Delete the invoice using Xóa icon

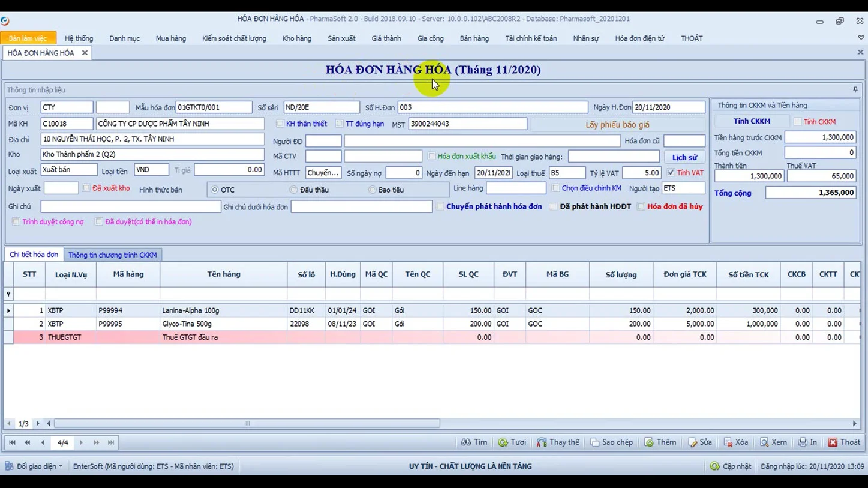pyautogui.click(x=728, y=442)
